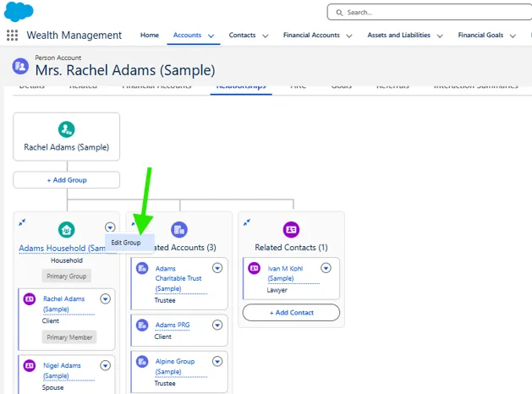Click the Salesforce cloud logo
532x394 pixels.
[x=18, y=12]
